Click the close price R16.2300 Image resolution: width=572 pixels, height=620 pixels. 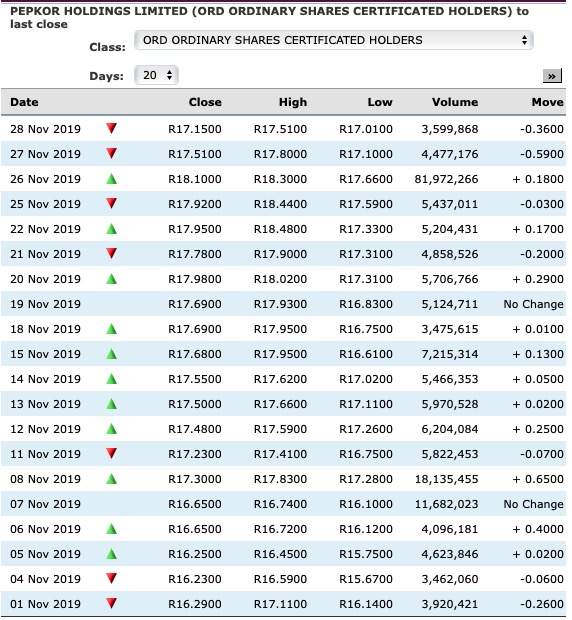click(195, 579)
